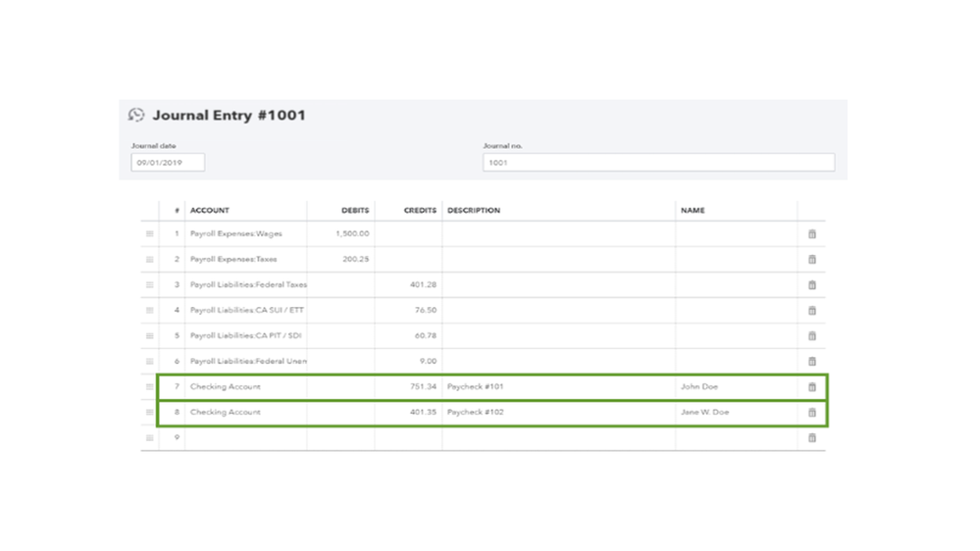Viewport: 980px width, 551px height.
Task: Click the 401.28 credit cell
Action: click(408, 285)
